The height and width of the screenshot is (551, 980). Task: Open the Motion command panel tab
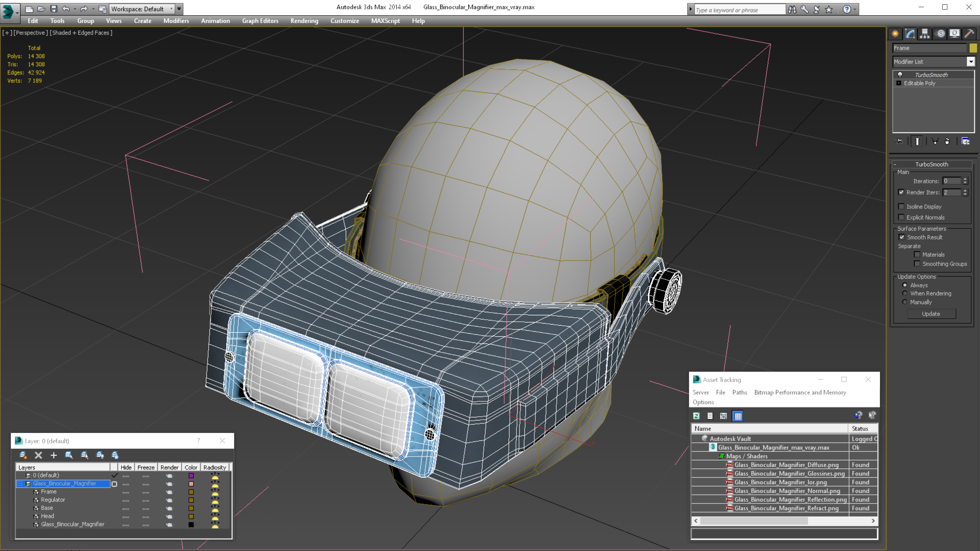pos(940,34)
